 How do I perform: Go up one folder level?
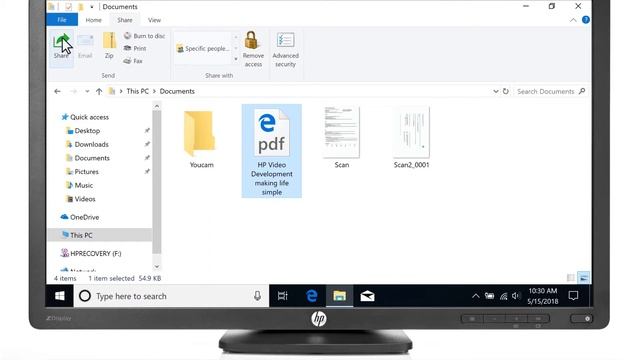click(x=99, y=91)
